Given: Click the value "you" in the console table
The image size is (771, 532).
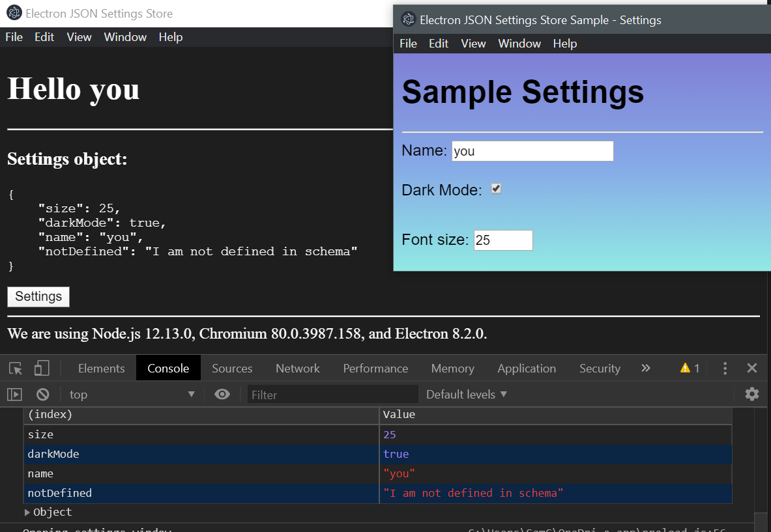Looking at the screenshot, I should pos(399,474).
